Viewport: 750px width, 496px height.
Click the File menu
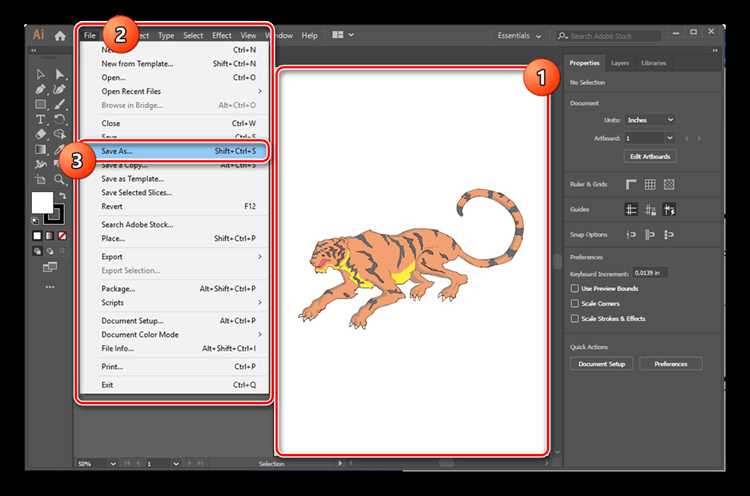(90, 35)
